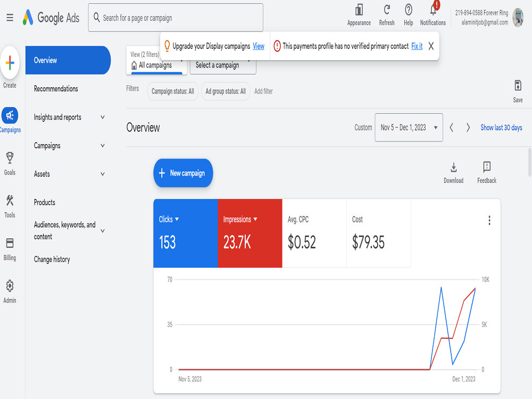Click Show last 30 days

(501, 128)
